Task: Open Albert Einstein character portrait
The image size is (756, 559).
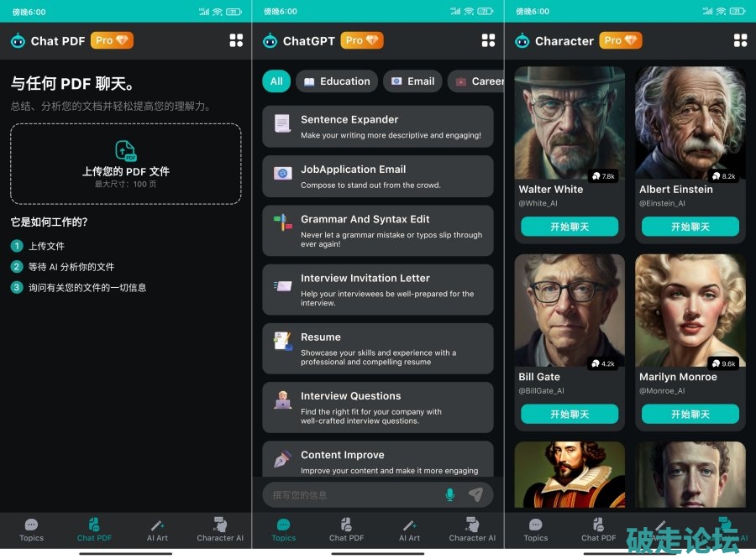Action: pyautogui.click(x=690, y=122)
